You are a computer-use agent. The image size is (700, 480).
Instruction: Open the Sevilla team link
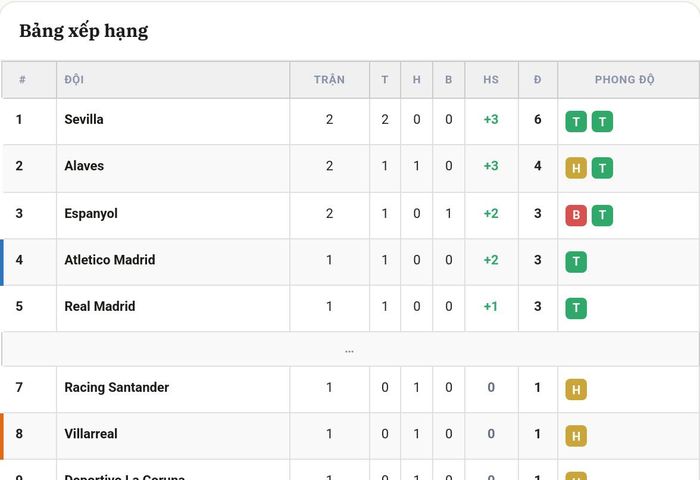tap(84, 119)
